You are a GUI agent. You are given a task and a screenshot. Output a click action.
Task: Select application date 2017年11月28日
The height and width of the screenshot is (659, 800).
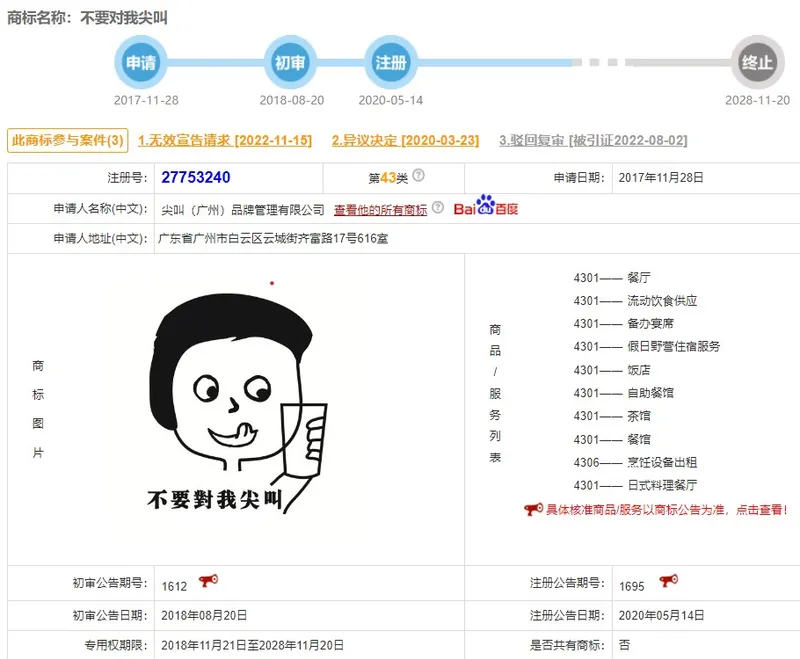[x=661, y=178]
